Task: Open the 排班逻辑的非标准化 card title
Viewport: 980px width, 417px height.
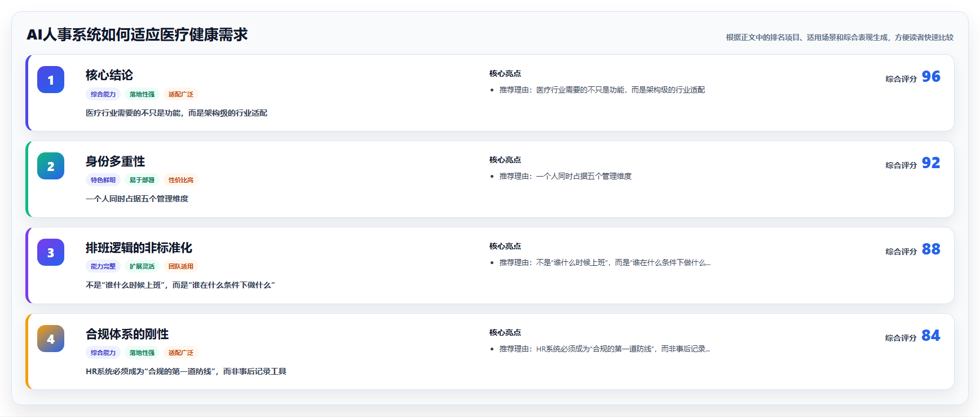Action: point(139,248)
